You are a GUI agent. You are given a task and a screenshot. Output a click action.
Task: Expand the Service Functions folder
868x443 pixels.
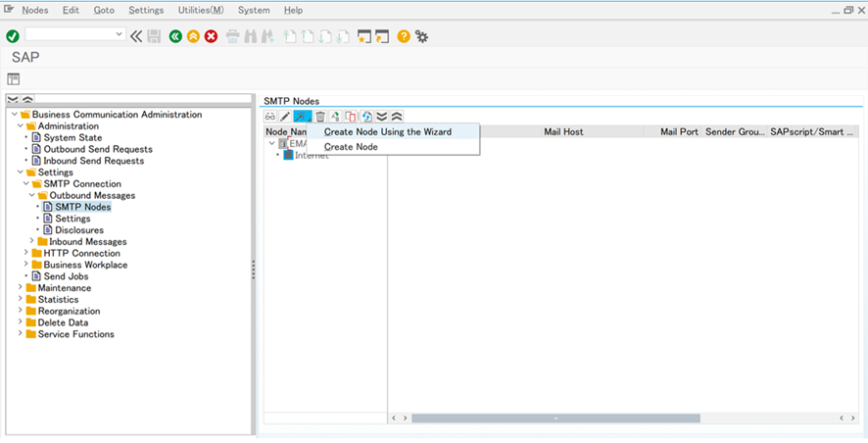click(21, 334)
